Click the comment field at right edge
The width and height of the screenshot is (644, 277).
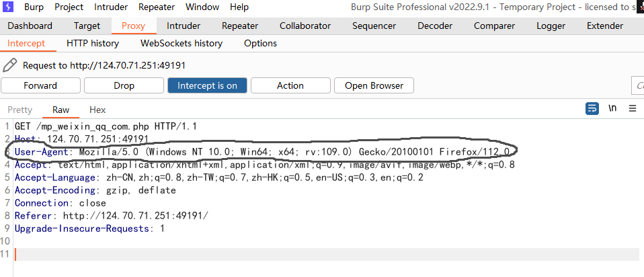(638, 85)
